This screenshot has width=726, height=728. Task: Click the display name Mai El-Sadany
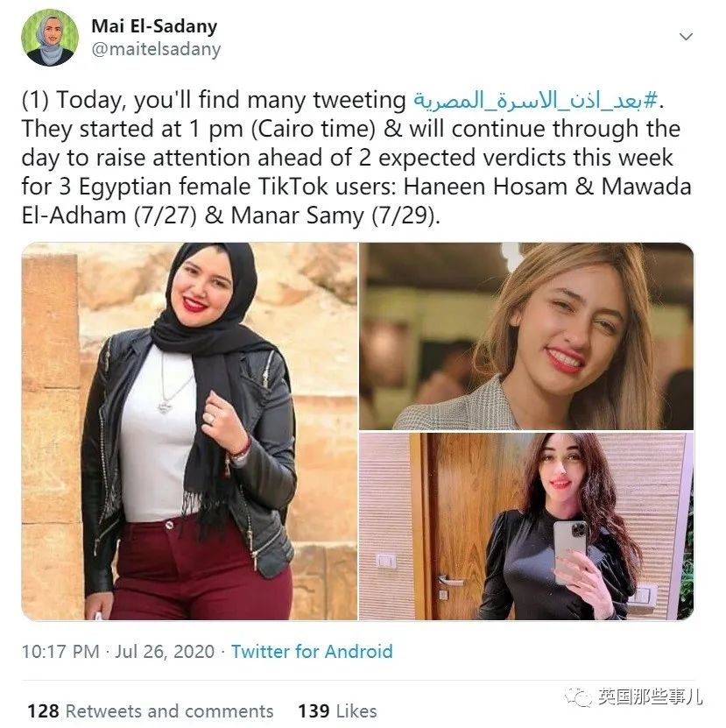(154, 26)
